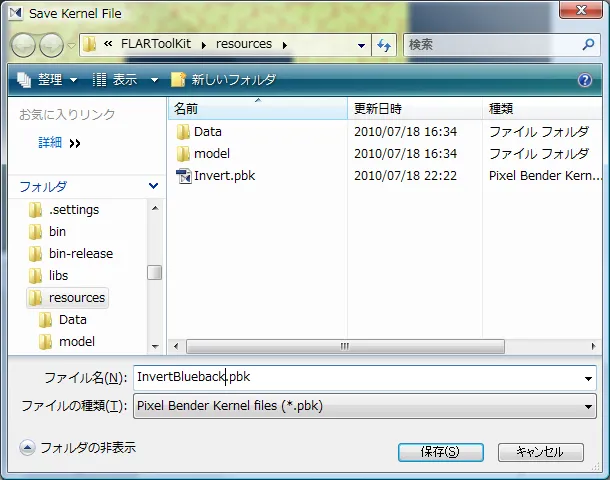This screenshot has height=480, width=610.
Task: Click file list scroll right arrow
Action: [x=593, y=346]
